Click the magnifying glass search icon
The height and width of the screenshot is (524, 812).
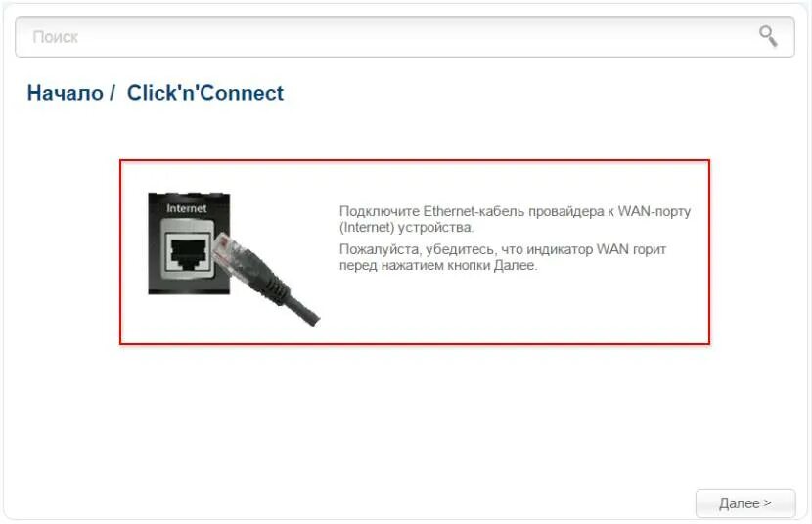click(768, 37)
